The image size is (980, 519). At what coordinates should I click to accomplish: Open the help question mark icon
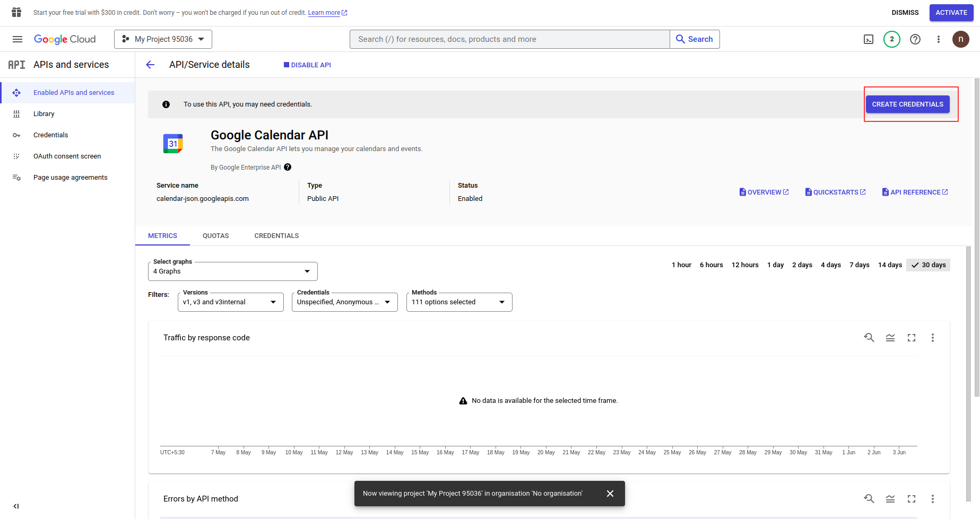pyautogui.click(x=915, y=39)
